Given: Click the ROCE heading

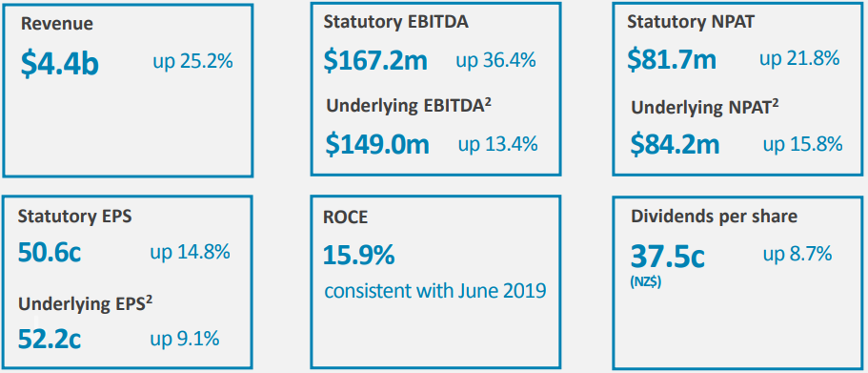Looking at the screenshot, I should click(x=346, y=218).
